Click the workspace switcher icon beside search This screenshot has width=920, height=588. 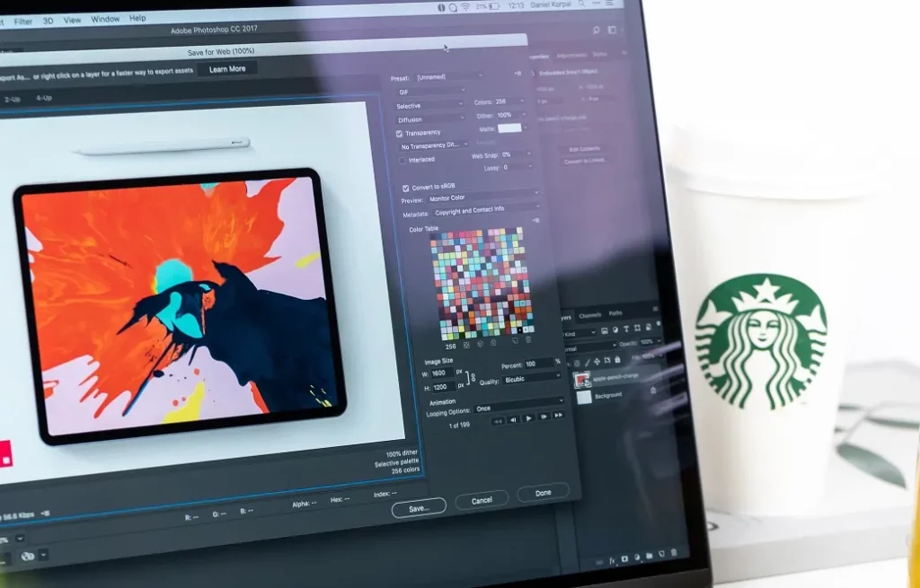(611, 30)
